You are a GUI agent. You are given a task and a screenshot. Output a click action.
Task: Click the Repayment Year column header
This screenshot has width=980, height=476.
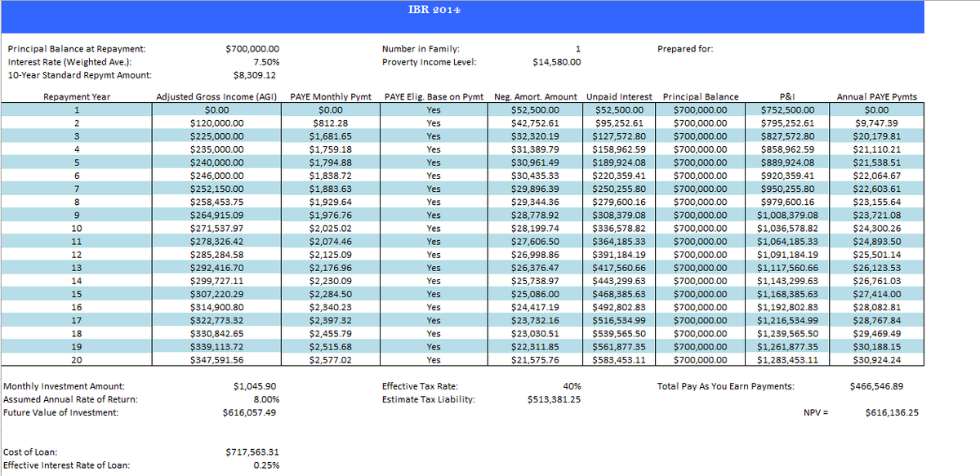tap(77, 97)
